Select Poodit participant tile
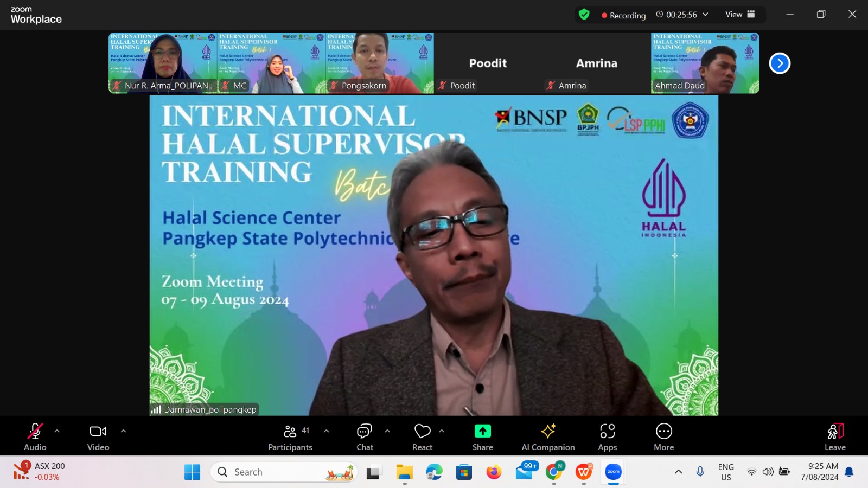868x488 pixels. pyautogui.click(x=488, y=63)
